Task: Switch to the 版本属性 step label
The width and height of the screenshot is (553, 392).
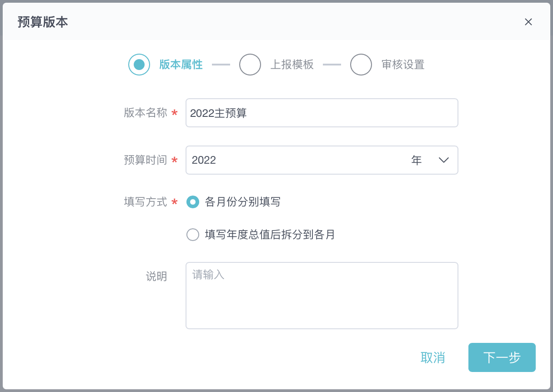Action: coord(181,65)
